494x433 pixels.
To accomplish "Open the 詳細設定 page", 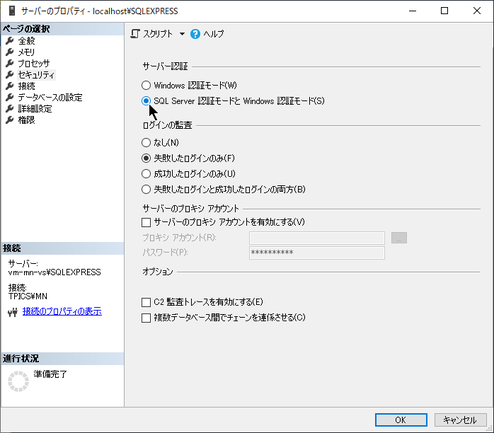I will click(x=35, y=109).
